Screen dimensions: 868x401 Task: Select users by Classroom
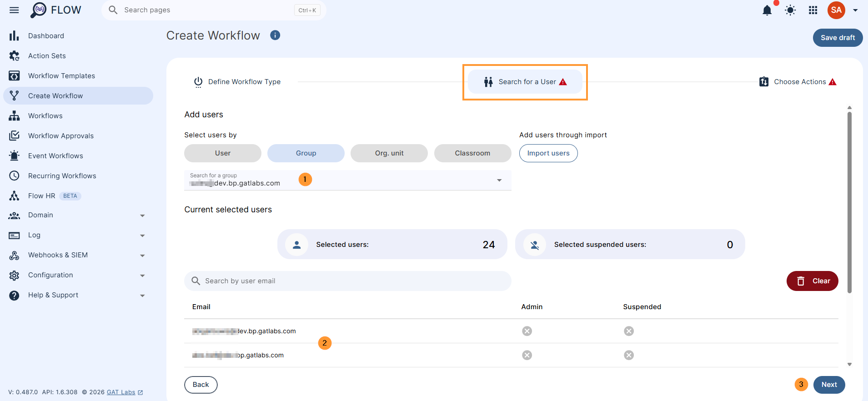pos(472,153)
